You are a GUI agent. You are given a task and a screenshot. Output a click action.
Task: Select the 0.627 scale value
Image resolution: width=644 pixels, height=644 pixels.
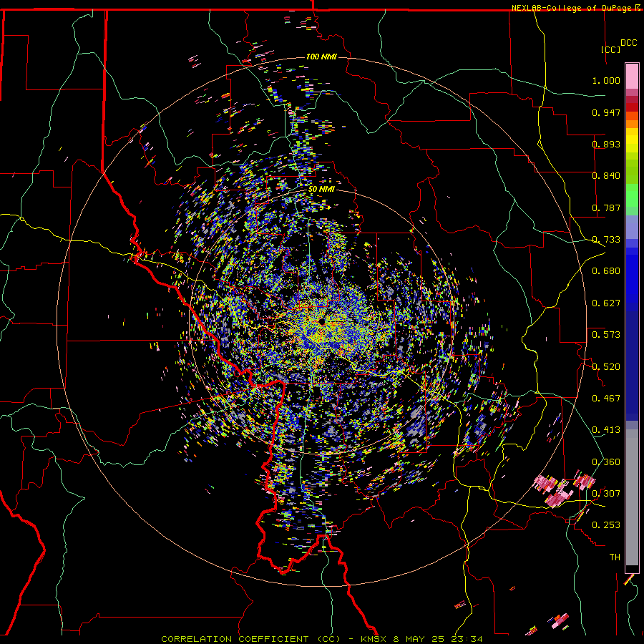606,303
